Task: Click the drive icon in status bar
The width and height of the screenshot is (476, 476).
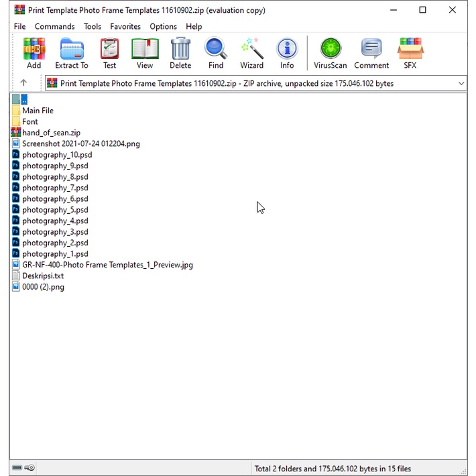Action: [x=17, y=468]
